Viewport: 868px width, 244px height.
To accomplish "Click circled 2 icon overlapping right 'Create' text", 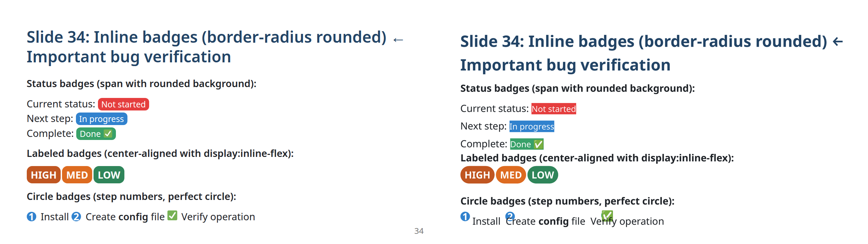I will coord(510,216).
